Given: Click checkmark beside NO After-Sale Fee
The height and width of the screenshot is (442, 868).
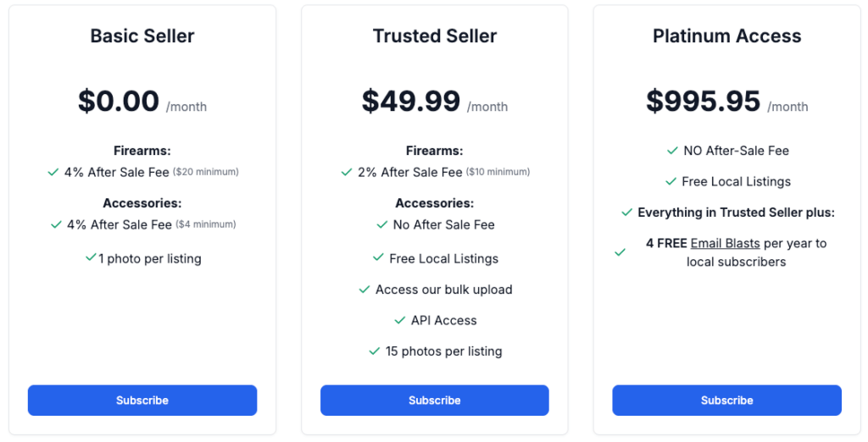Looking at the screenshot, I should pos(673,151).
